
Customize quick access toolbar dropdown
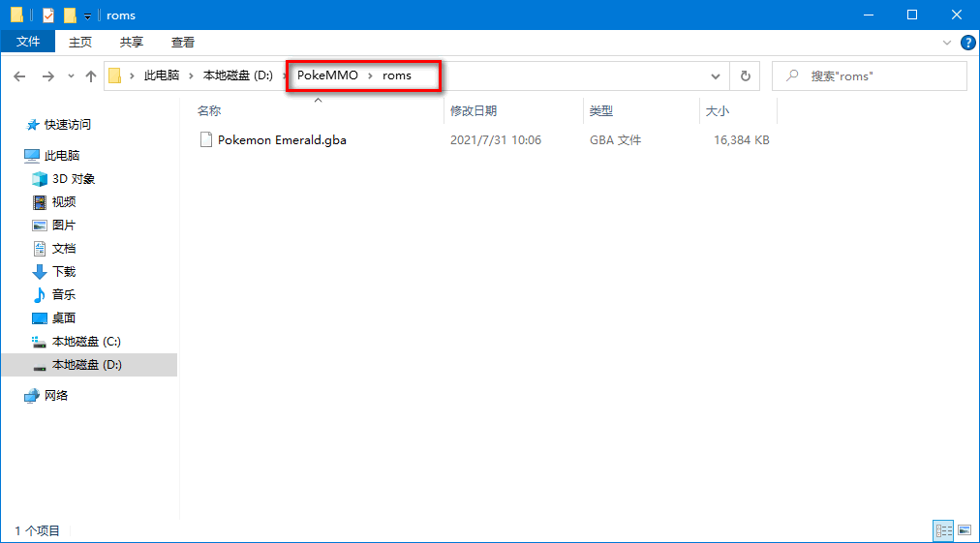pyautogui.click(x=87, y=15)
